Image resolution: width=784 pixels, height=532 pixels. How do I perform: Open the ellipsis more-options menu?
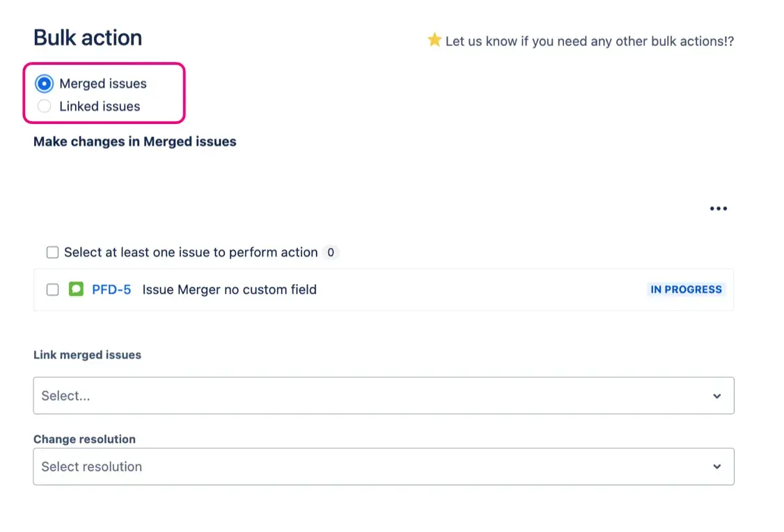point(718,208)
